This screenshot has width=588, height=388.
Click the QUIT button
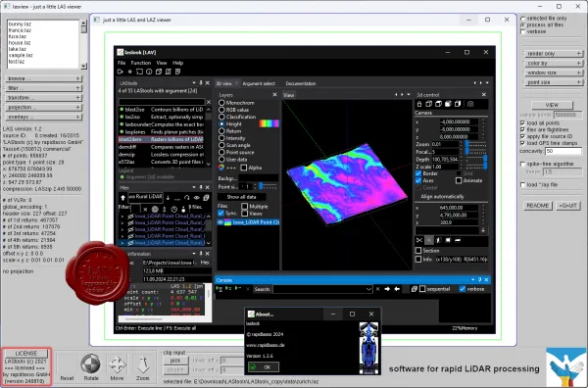[568, 206]
